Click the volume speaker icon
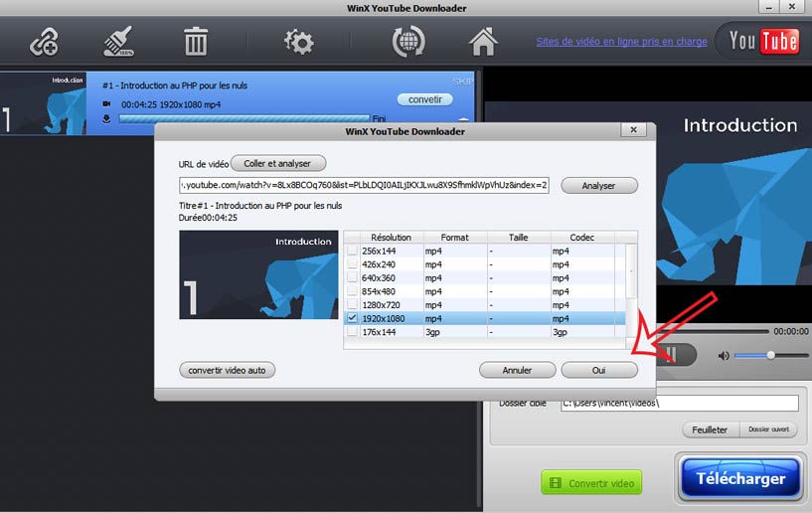This screenshot has height=513, width=812. coord(724,356)
